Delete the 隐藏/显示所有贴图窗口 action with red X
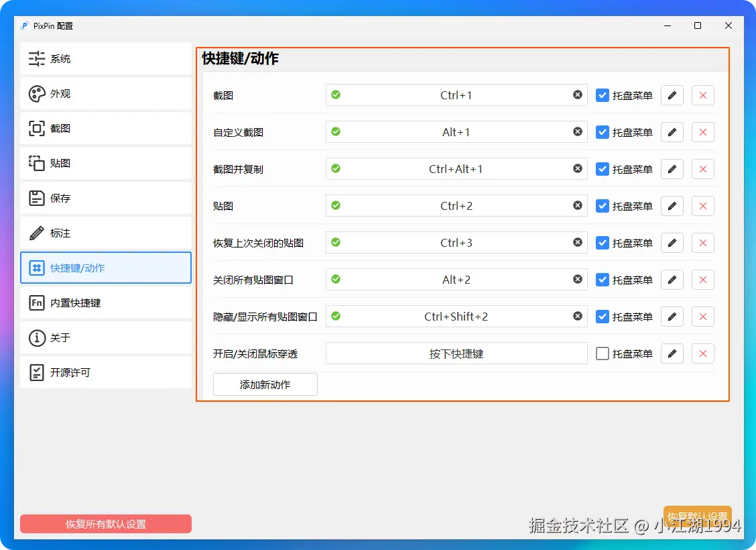The width and height of the screenshot is (756, 550). [703, 317]
